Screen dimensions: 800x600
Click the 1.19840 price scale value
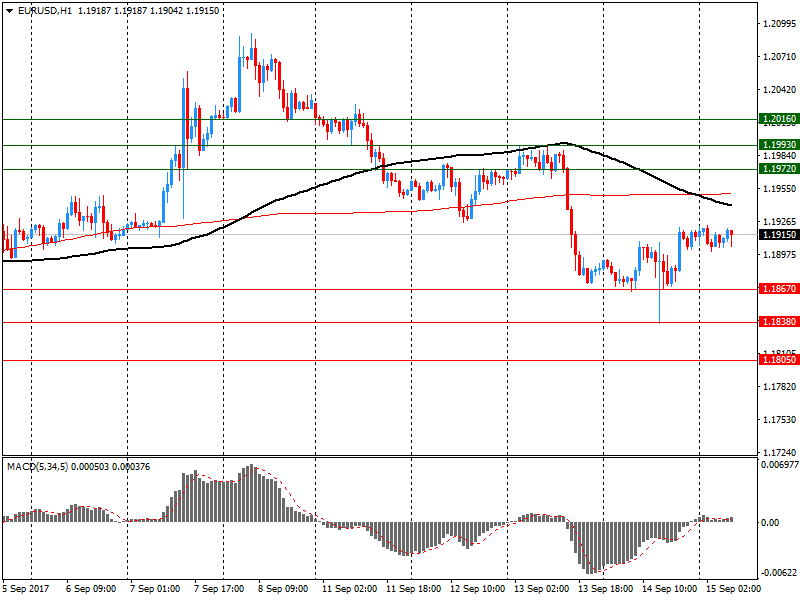tap(780, 156)
